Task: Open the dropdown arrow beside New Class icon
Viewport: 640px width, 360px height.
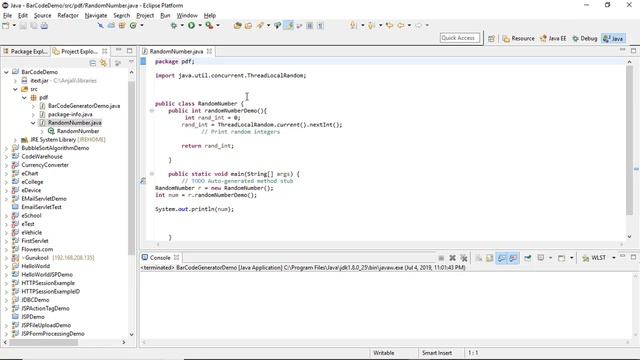Action: point(142,26)
